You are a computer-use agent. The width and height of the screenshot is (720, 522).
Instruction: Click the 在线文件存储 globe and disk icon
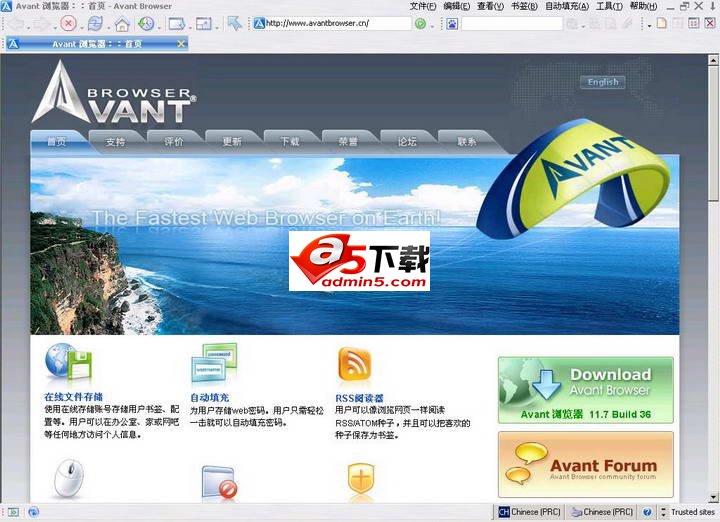pos(68,362)
